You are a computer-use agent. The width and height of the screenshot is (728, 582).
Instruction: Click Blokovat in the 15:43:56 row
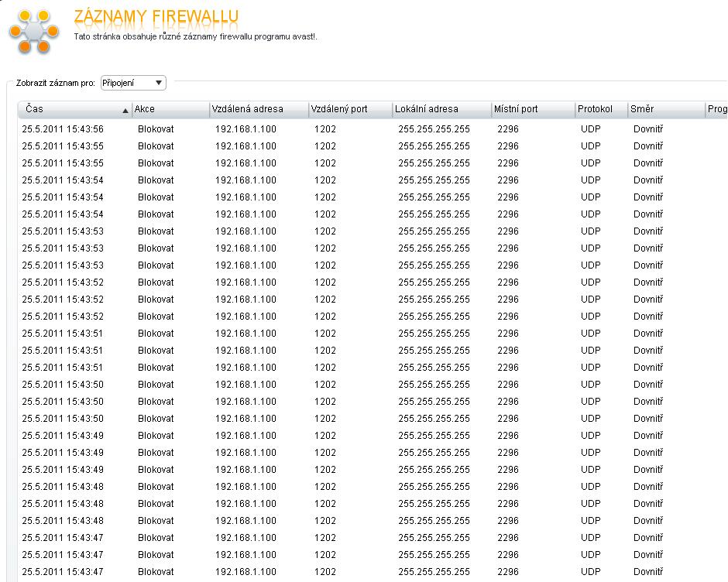(156, 129)
